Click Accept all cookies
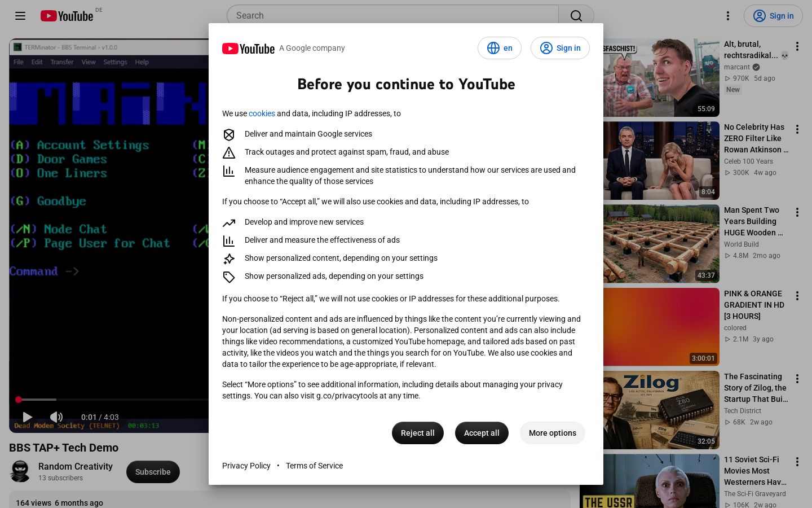Image resolution: width=812 pixels, height=508 pixels. (482, 433)
